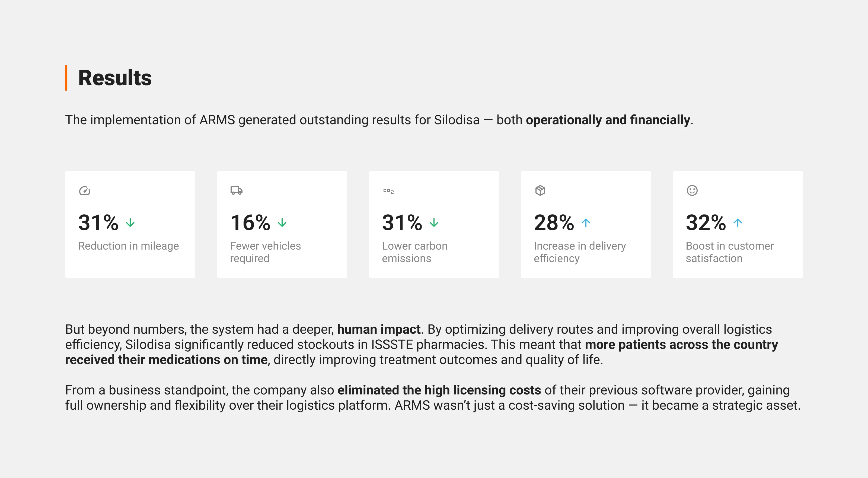Click the speedometer icon in the mileage card

pyautogui.click(x=85, y=191)
